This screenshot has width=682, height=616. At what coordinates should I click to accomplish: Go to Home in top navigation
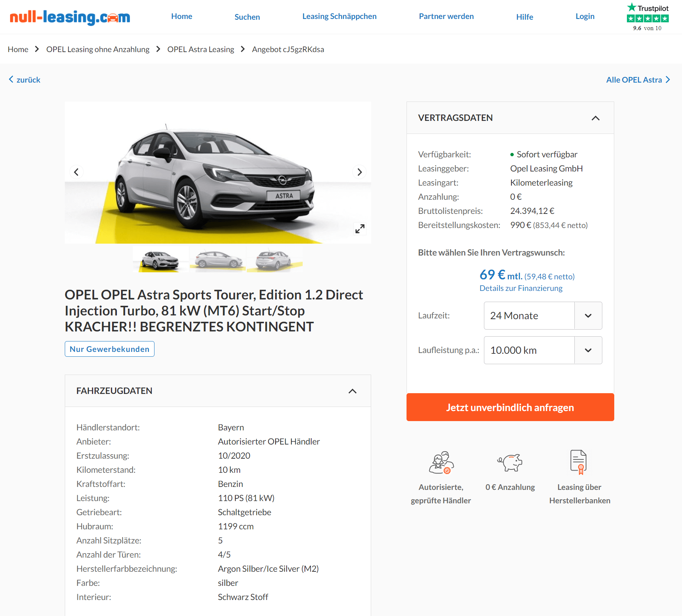point(182,16)
